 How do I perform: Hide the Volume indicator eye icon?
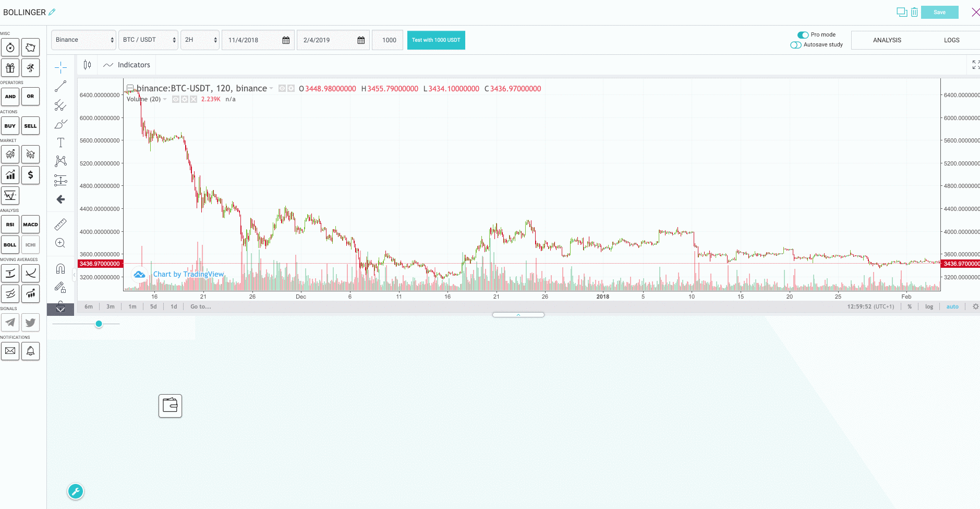pyautogui.click(x=176, y=99)
